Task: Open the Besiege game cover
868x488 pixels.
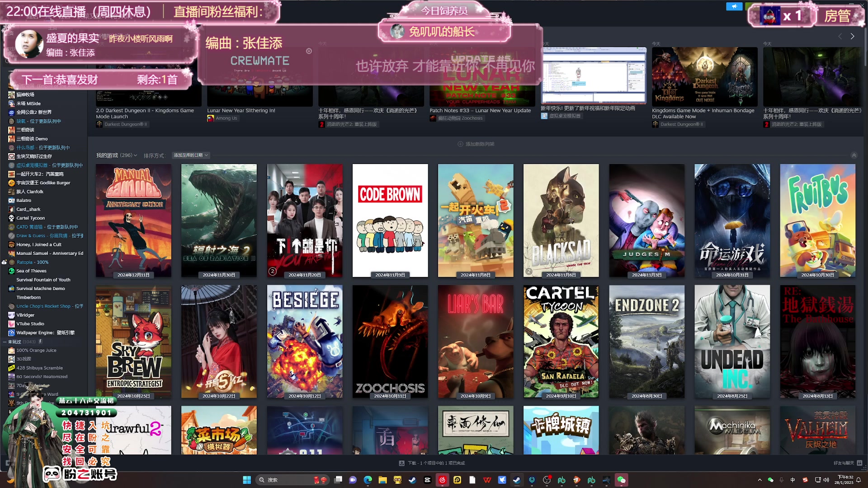Action: coord(305,342)
